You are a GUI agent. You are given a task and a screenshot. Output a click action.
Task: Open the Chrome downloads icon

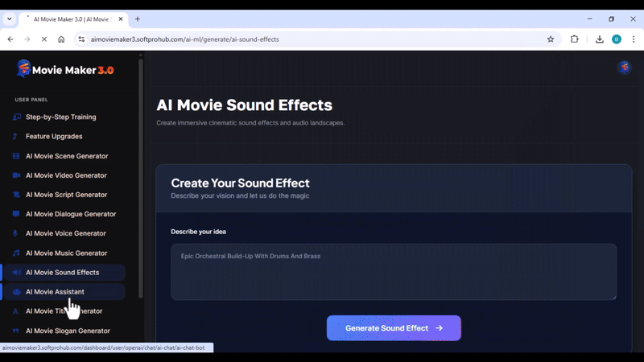pos(600,39)
